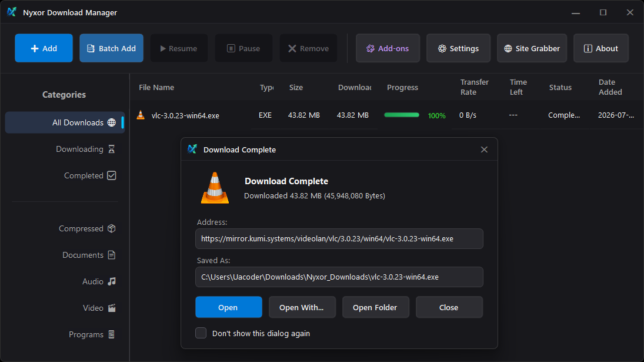Select All Downloads category
This screenshot has height=362, width=644.
pyautogui.click(x=65, y=122)
